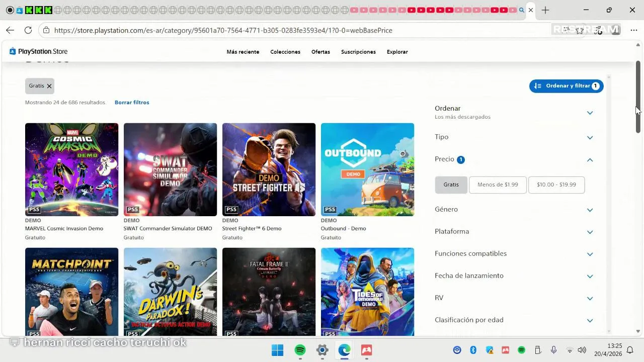Open the Matchpoint Tennis cover image

(x=71, y=292)
